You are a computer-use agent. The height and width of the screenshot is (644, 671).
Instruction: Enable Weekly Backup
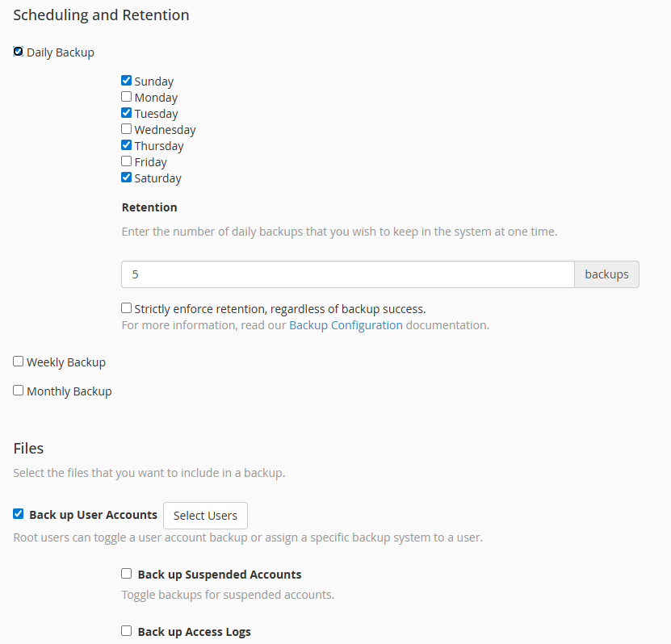[18, 362]
